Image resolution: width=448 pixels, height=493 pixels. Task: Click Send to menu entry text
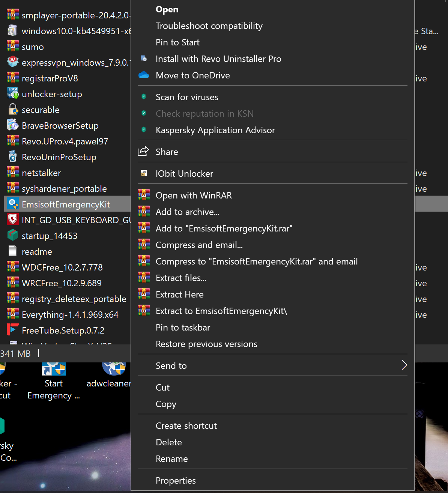pos(171,366)
